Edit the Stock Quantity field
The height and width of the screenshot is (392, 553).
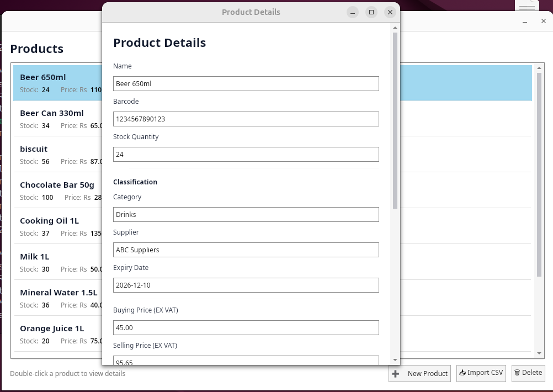point(246,155)
